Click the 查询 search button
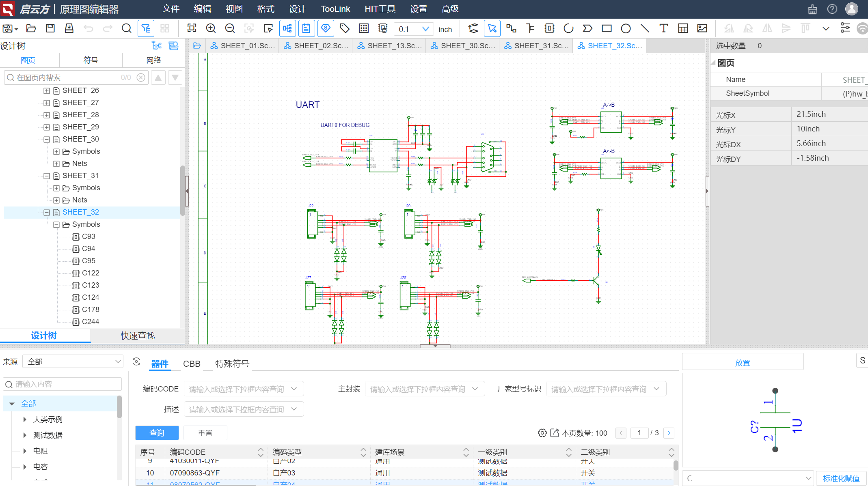This screenshot has height=486, width=868. click(157, 433)
